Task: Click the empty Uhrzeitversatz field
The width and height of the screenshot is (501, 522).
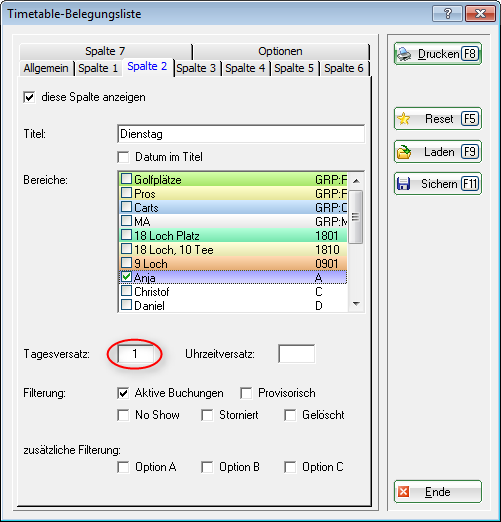Action: tap(297, 354)
